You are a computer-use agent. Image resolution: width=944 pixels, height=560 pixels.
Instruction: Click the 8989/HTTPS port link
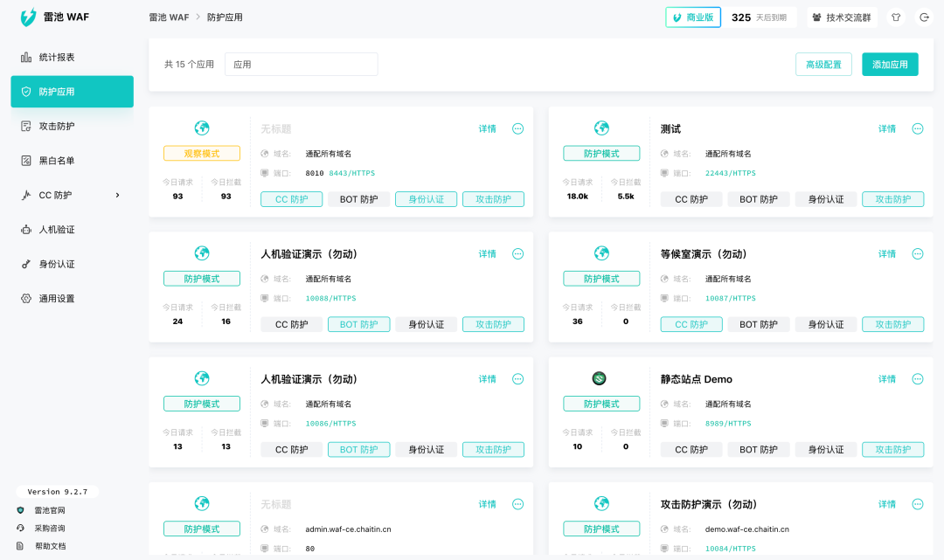click(728, 424)
